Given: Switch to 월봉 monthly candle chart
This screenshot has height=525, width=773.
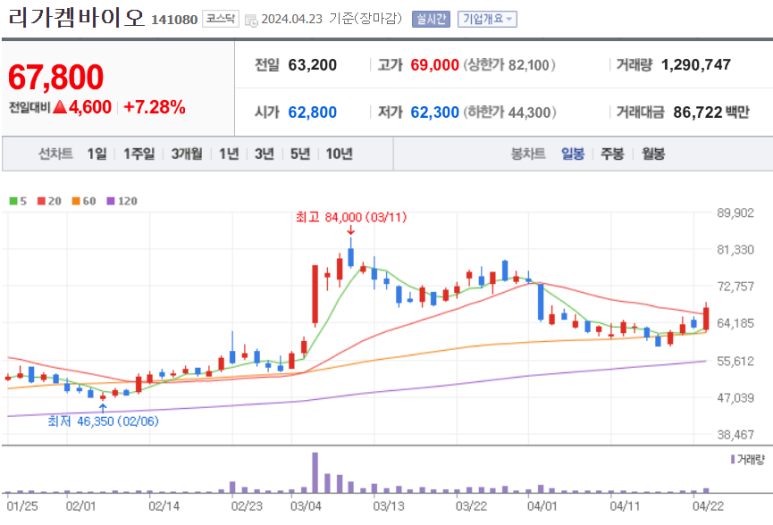Looking at the screenshot, I should tap(653, 154).
